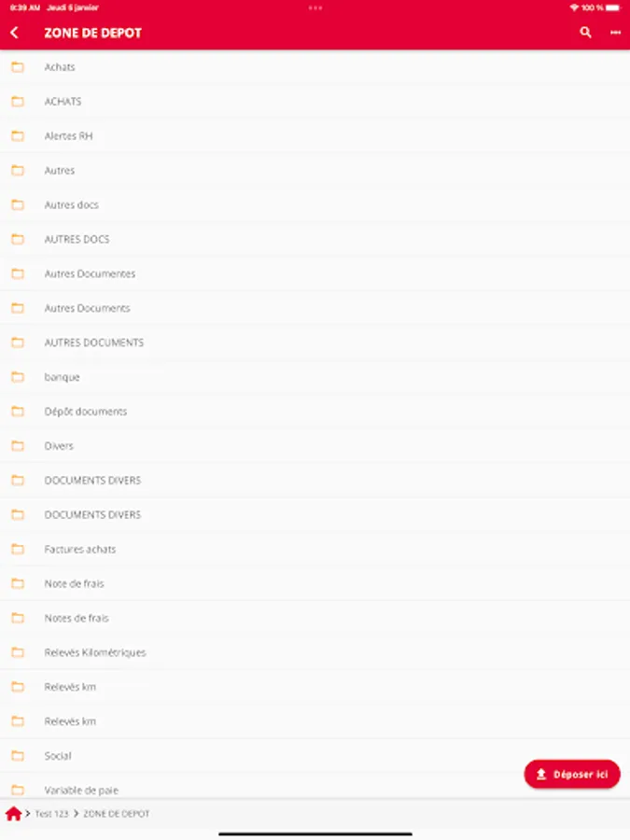Screen dimensions: 630x840
Task: Tap the back arrow in header
Action: (14, 33)
